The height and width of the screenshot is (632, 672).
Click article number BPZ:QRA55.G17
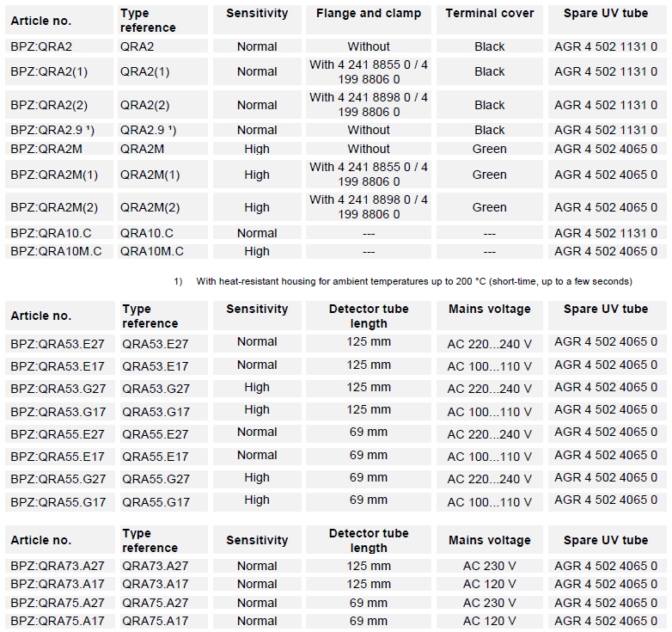tap(58, 502)
